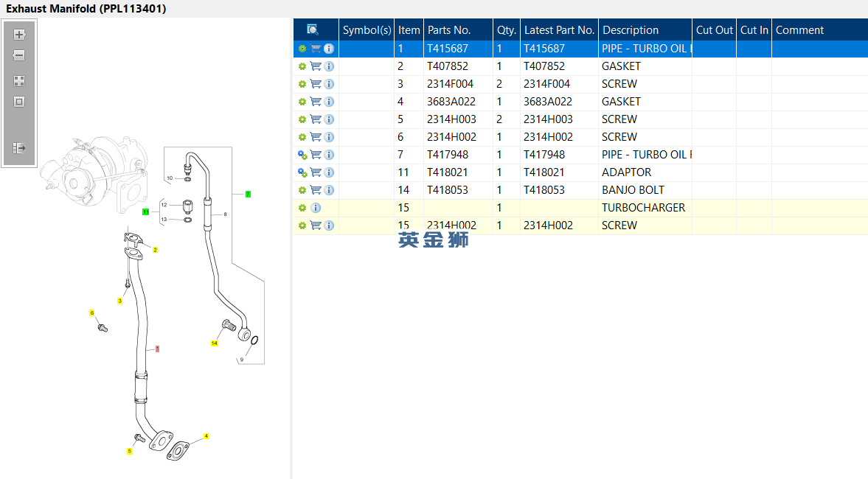This screenshot has height=479, width=868.
Task: Click gear icon for ADAPTOR T418021 row
Action: pos(302,172)
